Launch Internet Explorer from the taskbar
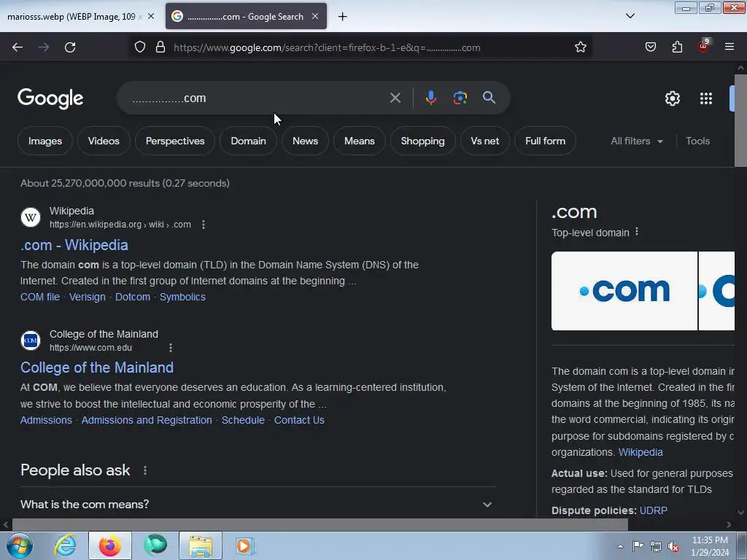 [65, 545]
